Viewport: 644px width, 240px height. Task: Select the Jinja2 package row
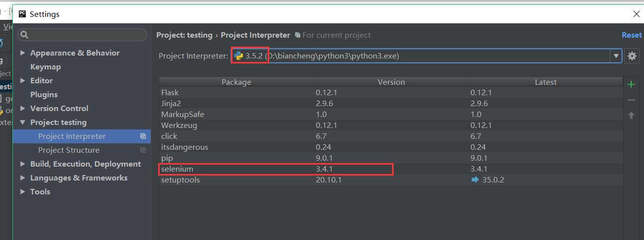click(x=391, y=104)
